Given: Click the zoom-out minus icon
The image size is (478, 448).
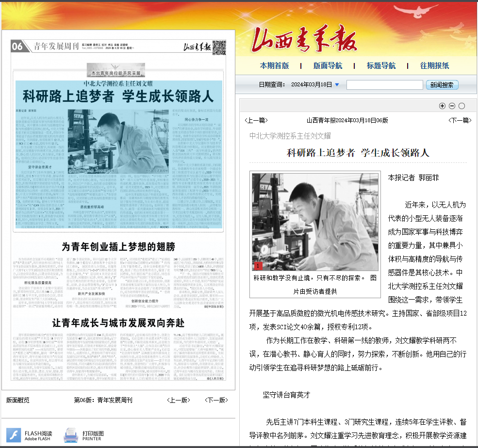Looking at the screenshot, I should (x=452, y=106).
